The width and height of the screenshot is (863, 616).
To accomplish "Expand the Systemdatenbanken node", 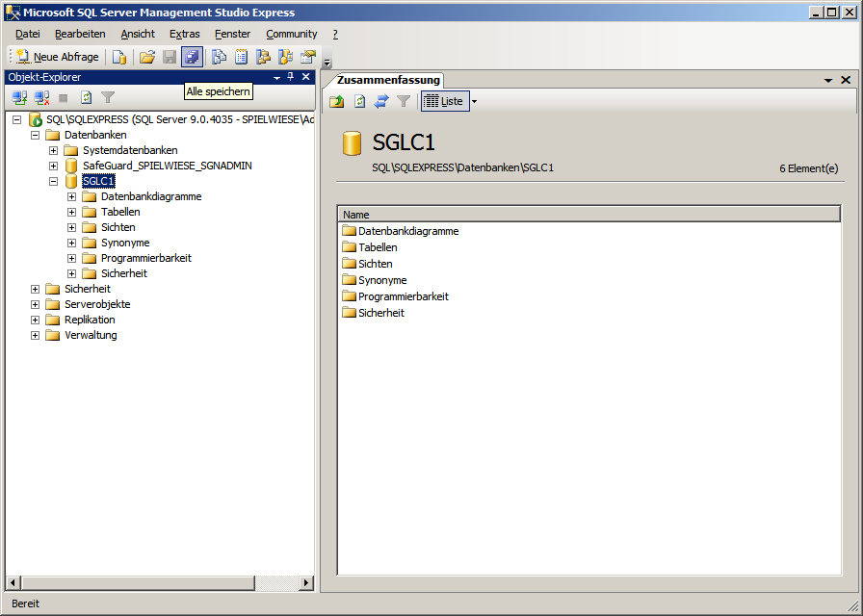I will [54, 150].
